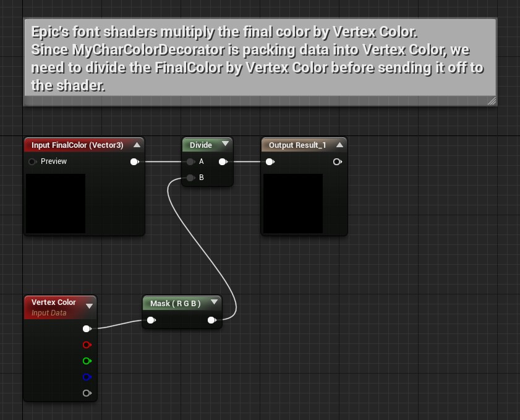Click the Divide node's A input pin

191,162
